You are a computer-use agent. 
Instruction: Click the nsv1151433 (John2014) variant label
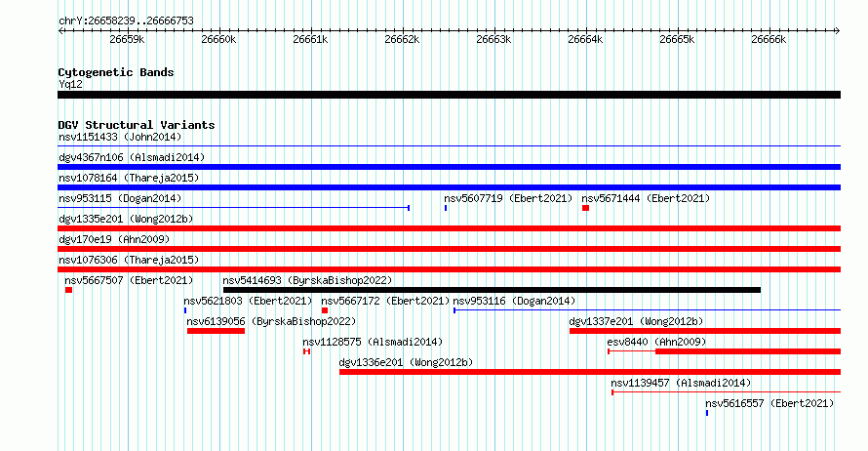point(120,137)
